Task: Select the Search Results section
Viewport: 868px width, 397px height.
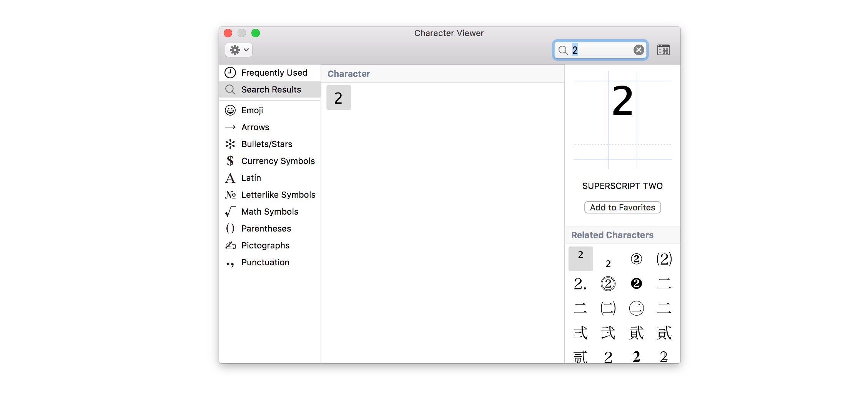Action: click(271, 89)
